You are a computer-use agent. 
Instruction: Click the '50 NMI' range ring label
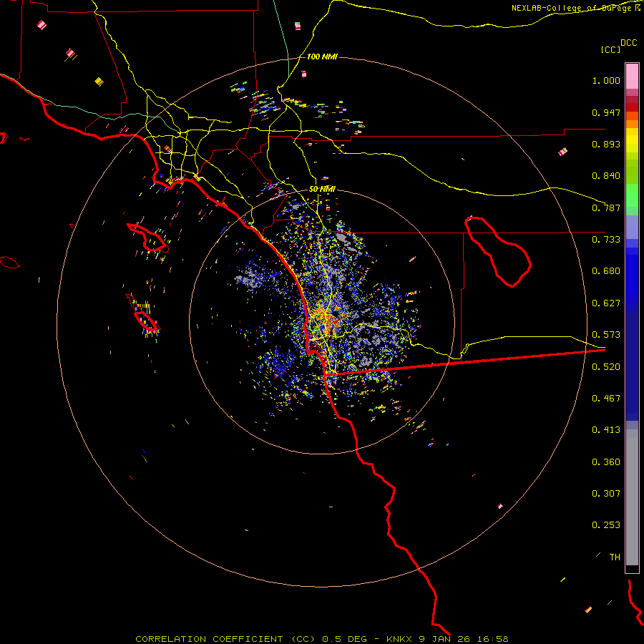point(322,190)
